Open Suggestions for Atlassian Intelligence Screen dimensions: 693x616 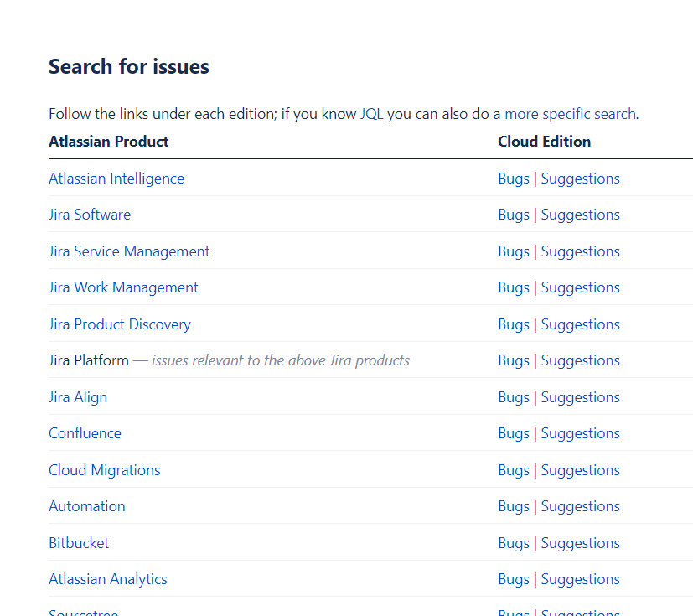581,179
